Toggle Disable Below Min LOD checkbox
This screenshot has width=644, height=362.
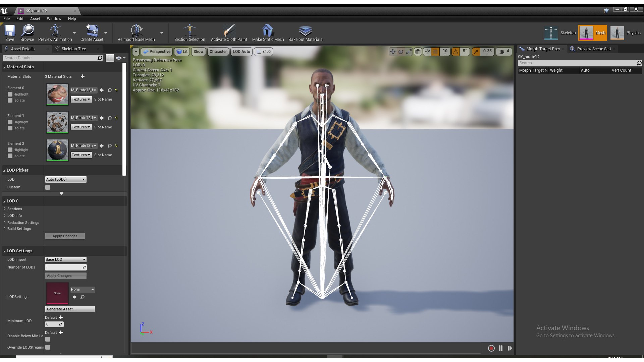click(48, 339)
